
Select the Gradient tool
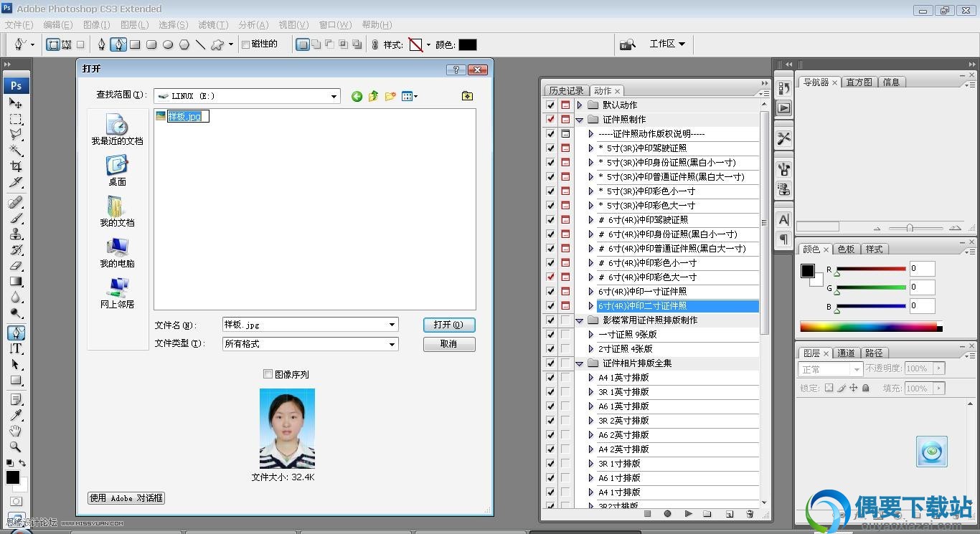(x=16, y=281)
